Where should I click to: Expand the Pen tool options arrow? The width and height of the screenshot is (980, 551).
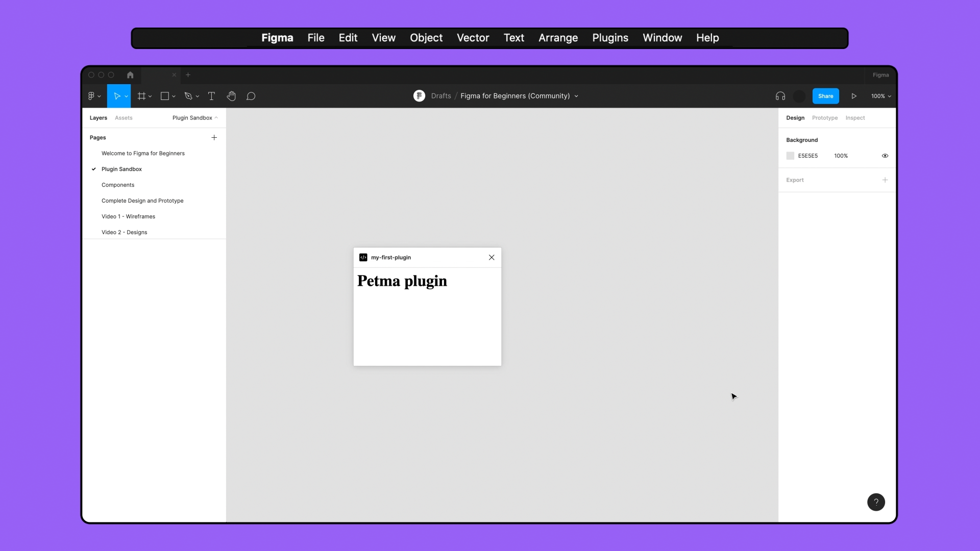(x=197, y=96)
